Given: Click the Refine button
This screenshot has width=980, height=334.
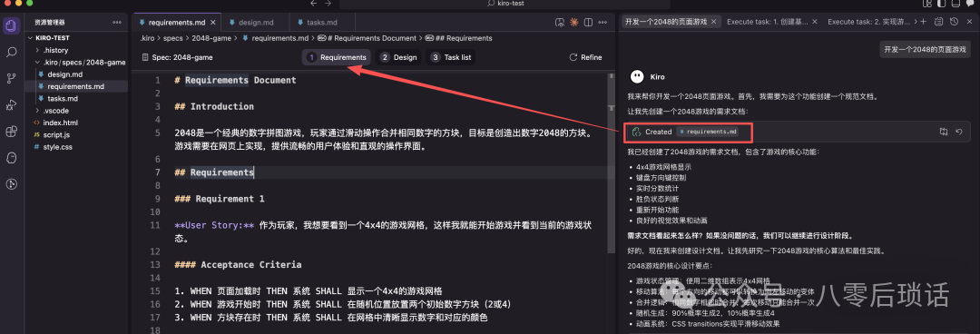Looking at the screenshot, I should click(x=585, y=57).
